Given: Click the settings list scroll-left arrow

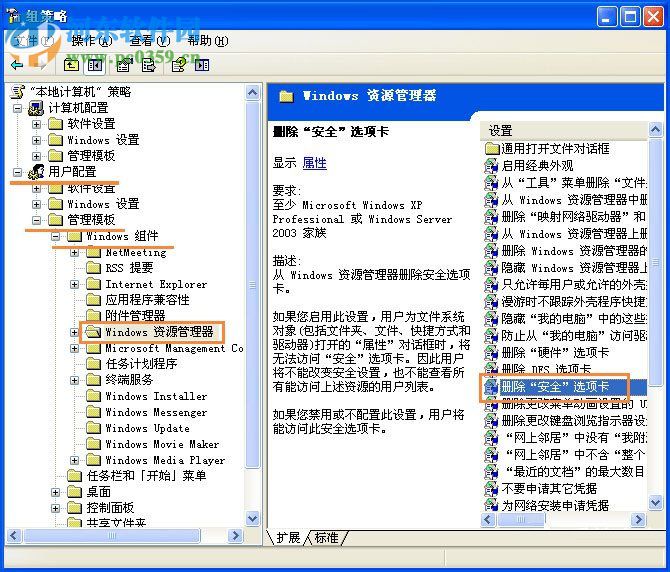Looking at the screenshot, I should pos(488,519).
